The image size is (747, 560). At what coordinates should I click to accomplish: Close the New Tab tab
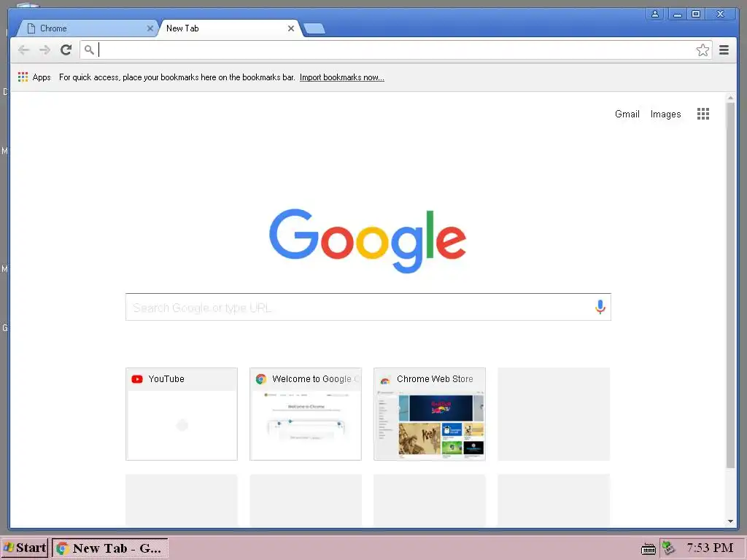coord(290,28)
